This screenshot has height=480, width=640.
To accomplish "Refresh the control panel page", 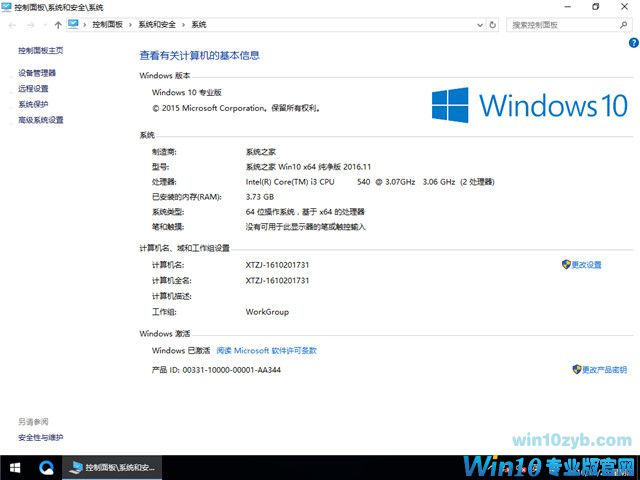I will (493, 25).
